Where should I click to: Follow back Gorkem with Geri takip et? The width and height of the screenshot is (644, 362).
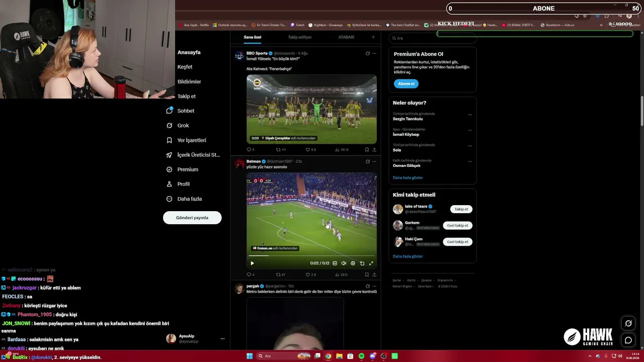457,225
